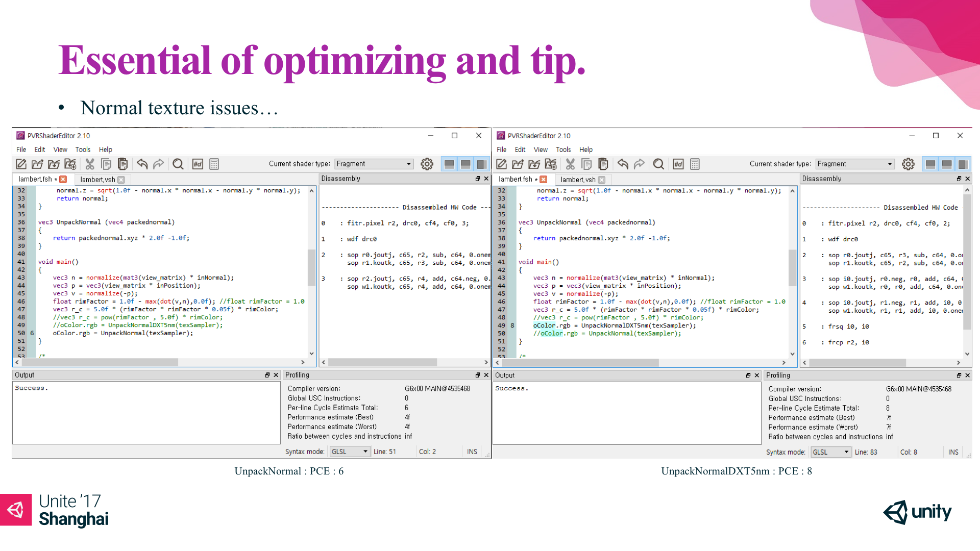This screenshot has width=980, height=551.
Task: Click the calculator icon in right toolbar
Action: 695,164
